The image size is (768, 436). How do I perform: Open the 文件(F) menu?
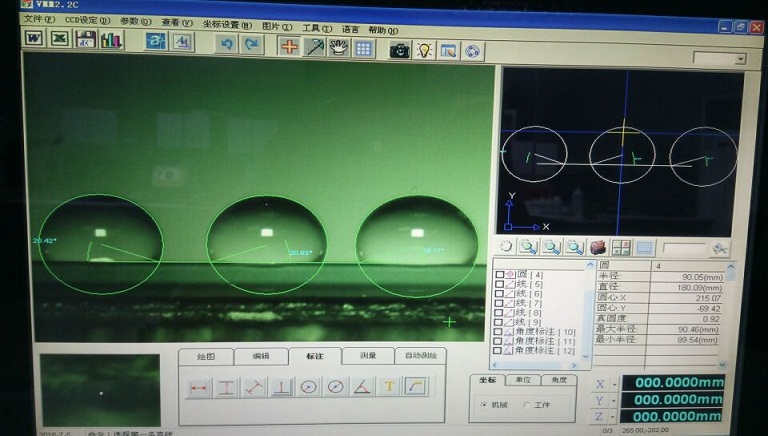(39, 19)
